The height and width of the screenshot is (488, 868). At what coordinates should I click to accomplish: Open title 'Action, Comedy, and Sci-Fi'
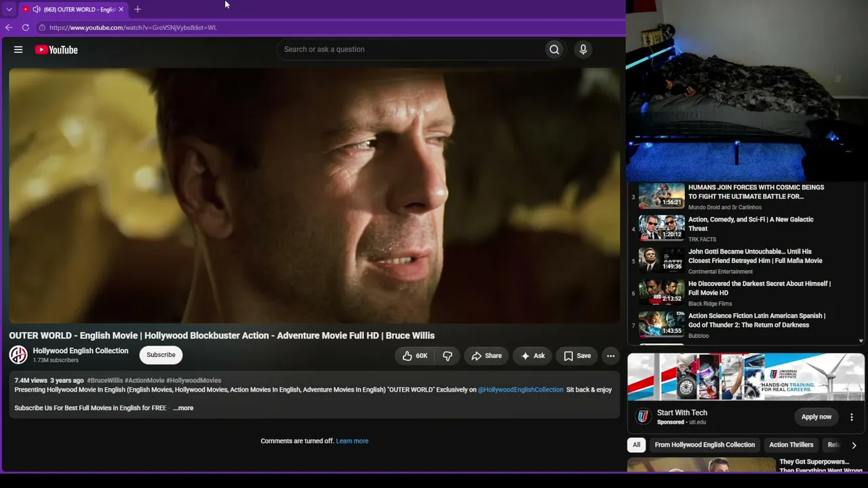(751, 224)
